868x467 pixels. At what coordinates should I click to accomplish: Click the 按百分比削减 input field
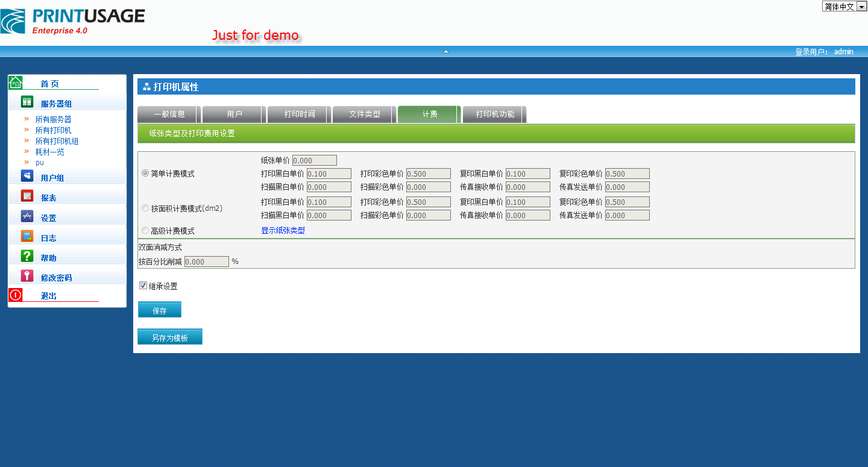point(206,262)
